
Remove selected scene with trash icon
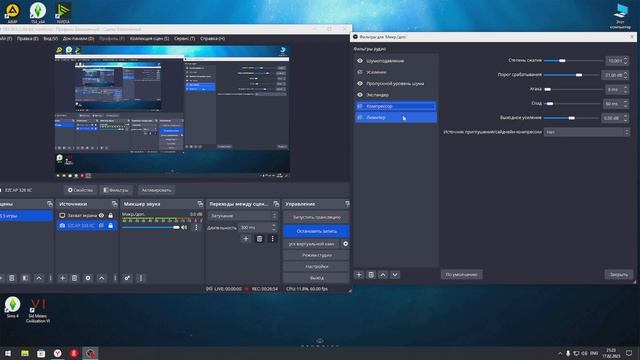pyautogui.click(x=12, y=278)
